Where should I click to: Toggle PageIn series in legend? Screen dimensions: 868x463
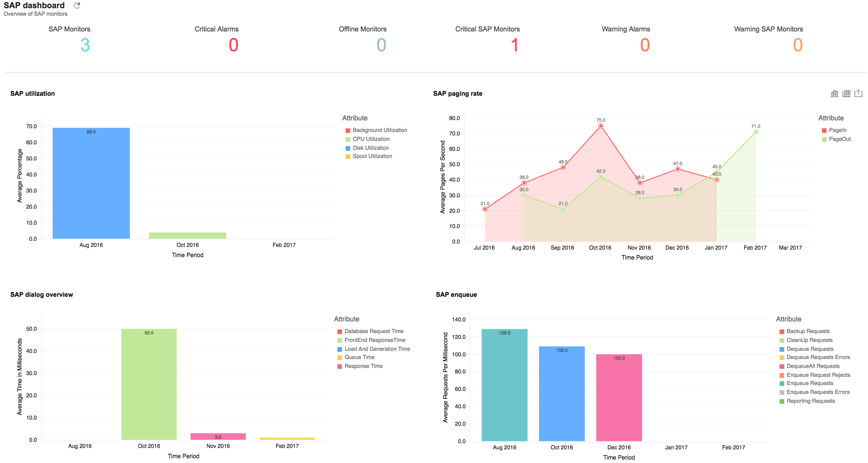point(837,130)
